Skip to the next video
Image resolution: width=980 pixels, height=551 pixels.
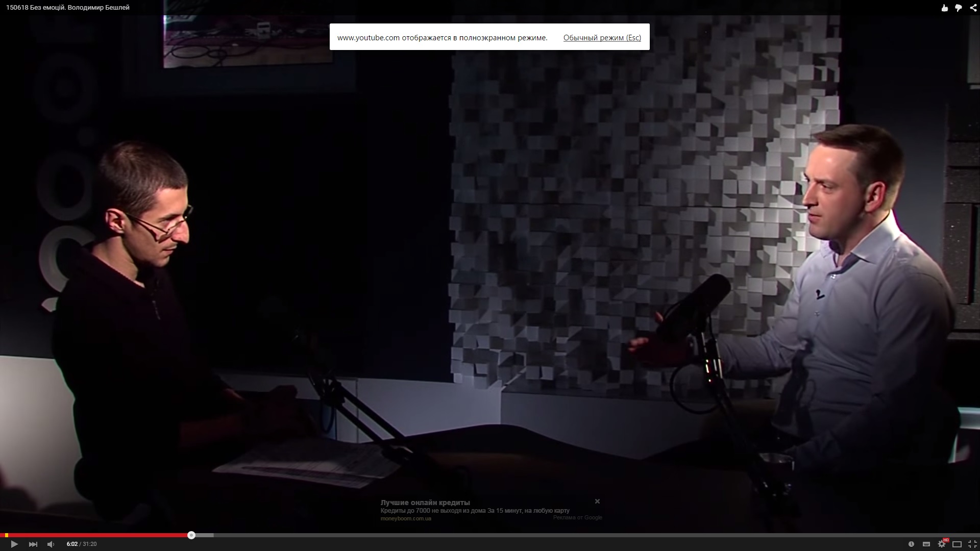coord(33,544)
